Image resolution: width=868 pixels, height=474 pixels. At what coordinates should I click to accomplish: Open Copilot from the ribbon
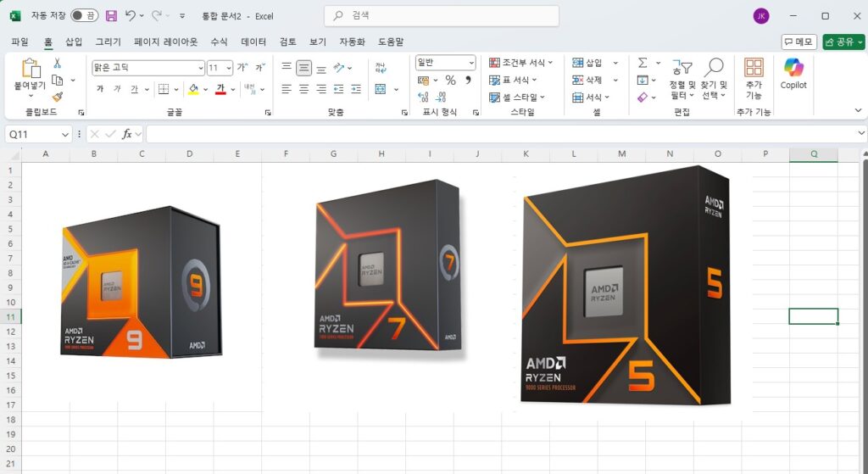pos(793,74)
